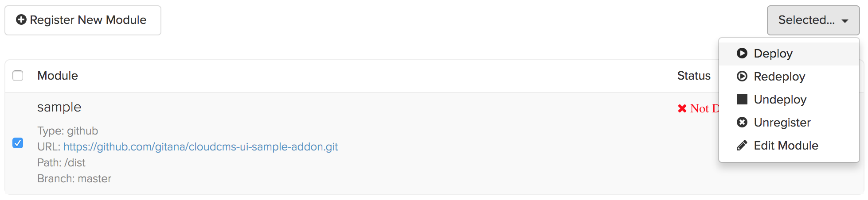The image size is (868, 200).
Task: Click the red X status icon
Action: pos(682,108)
